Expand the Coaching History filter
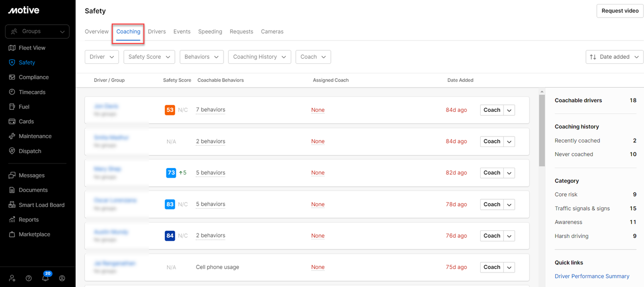Image resolution: width=644 pixels, height=287 pixels. [259, 57]
